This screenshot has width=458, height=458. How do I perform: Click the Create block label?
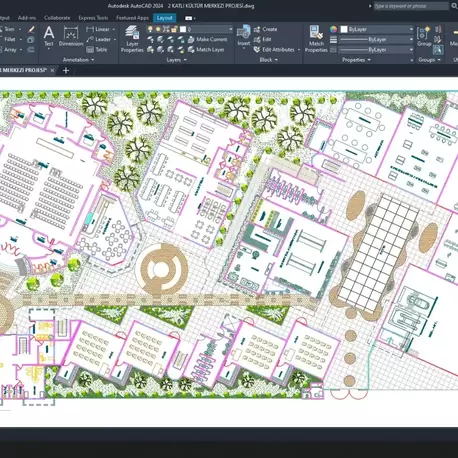click(x=270, y=29)
